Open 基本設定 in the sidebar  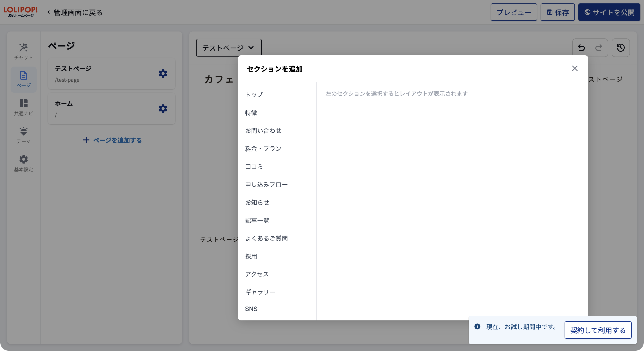(x=23, y=164)
